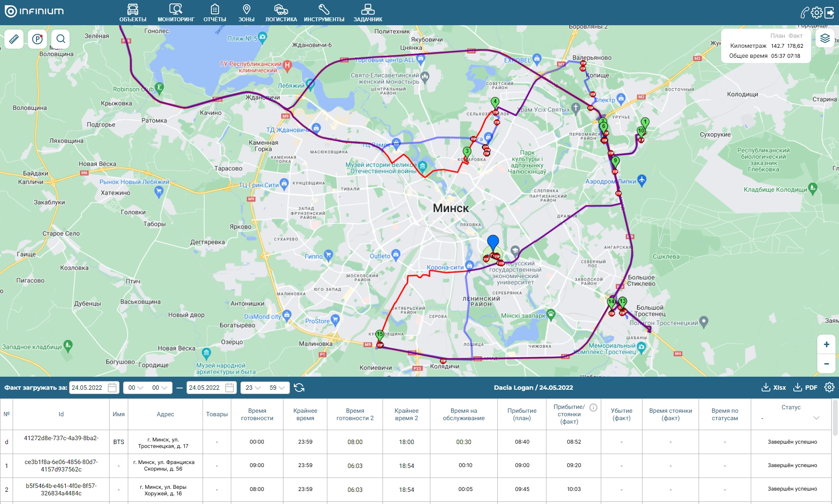Click the logout icon

(829, 13)
